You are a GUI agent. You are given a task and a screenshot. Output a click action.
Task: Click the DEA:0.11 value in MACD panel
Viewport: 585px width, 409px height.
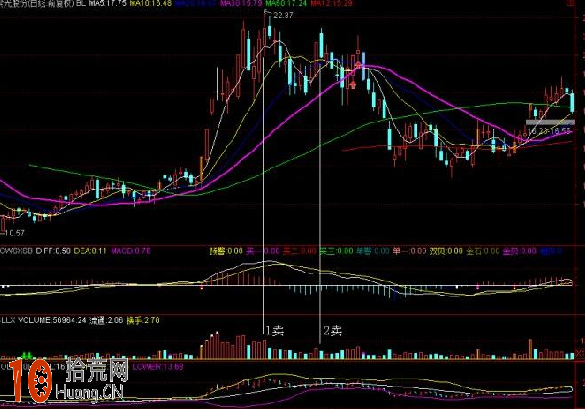[90, 251]
